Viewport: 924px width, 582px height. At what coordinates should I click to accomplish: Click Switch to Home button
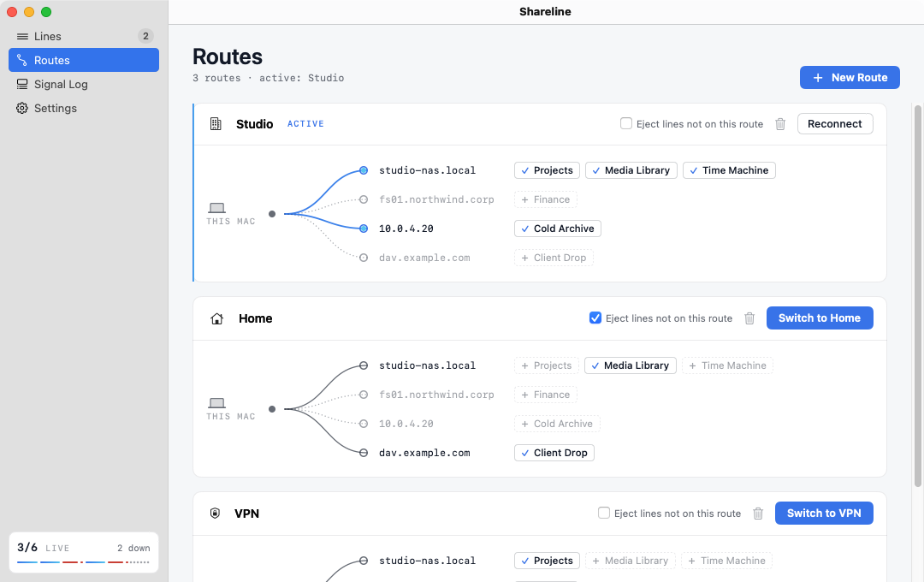pyautogui.click(x=819, y=318)
